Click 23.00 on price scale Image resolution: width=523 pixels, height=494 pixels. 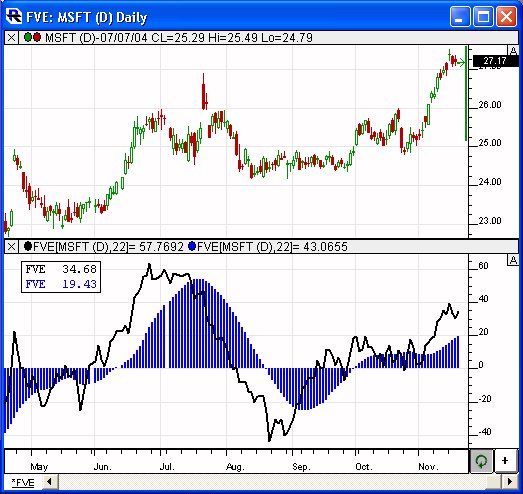pyautogui.click(x=490, y=221)
